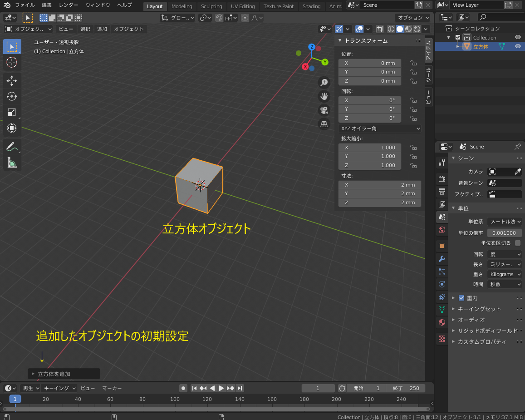The height and width of the screenshot is (420, 525).
Task: Open the Output properties tab icon
Action: 442,192
